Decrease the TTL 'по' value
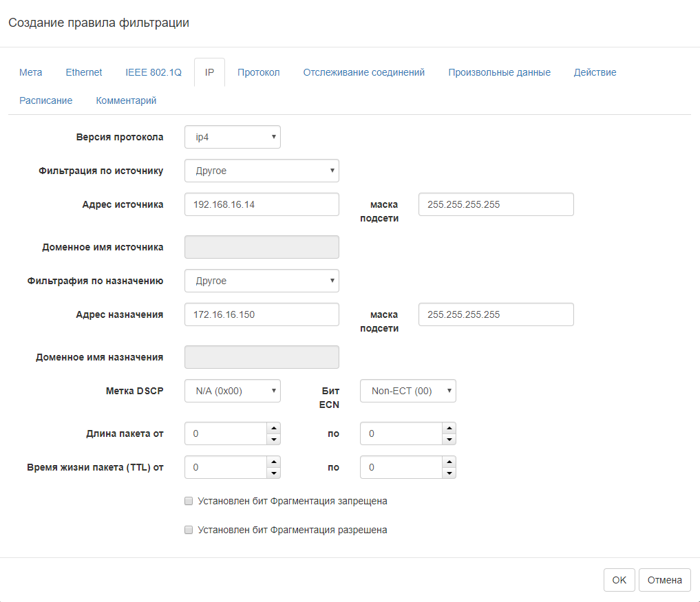 click(449, 473)
